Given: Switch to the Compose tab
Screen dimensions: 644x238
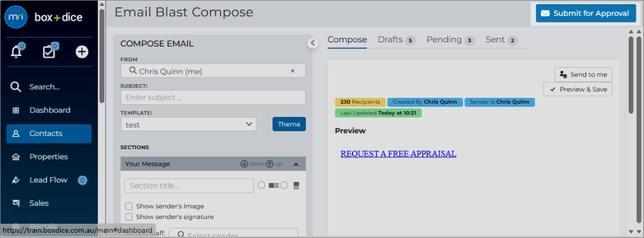Looking at the screenshot, I should tap(347, 40).
